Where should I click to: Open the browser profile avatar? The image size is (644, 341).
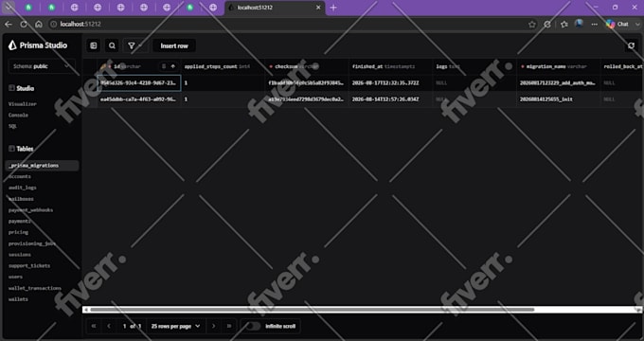[579, 24]
